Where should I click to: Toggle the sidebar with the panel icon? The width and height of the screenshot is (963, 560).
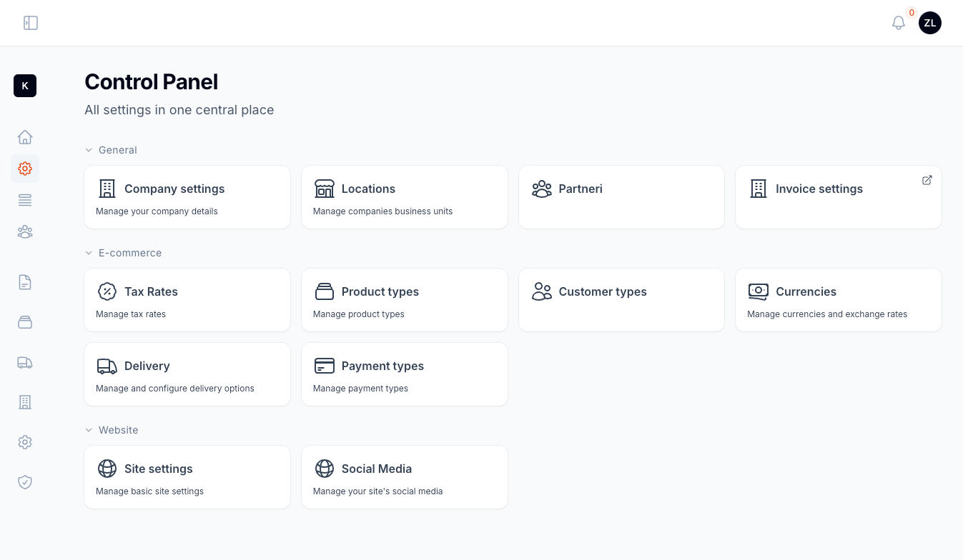click(31, 23)
